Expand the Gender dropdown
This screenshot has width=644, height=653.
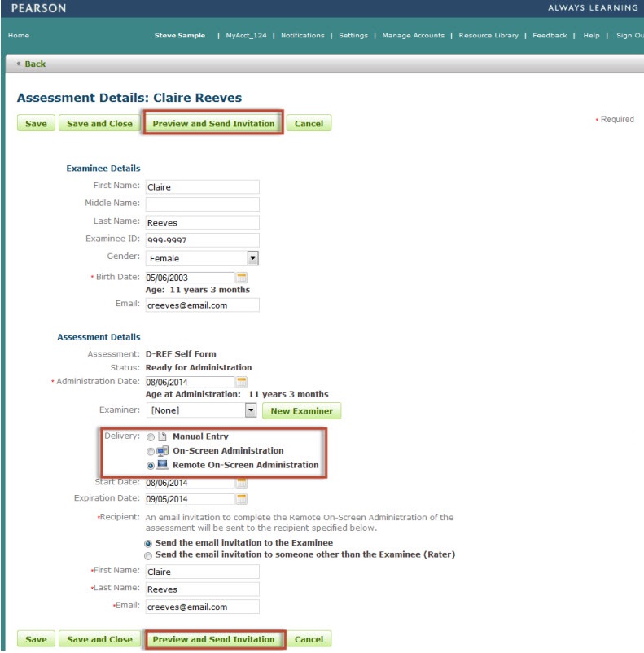pos(252,258)
